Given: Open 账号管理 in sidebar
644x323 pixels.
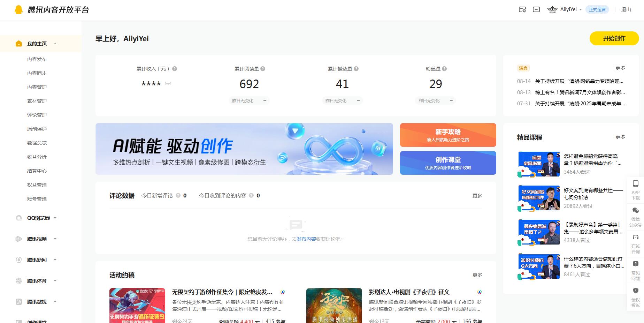Looking at the screenshot, I should (x=37, y=199).
